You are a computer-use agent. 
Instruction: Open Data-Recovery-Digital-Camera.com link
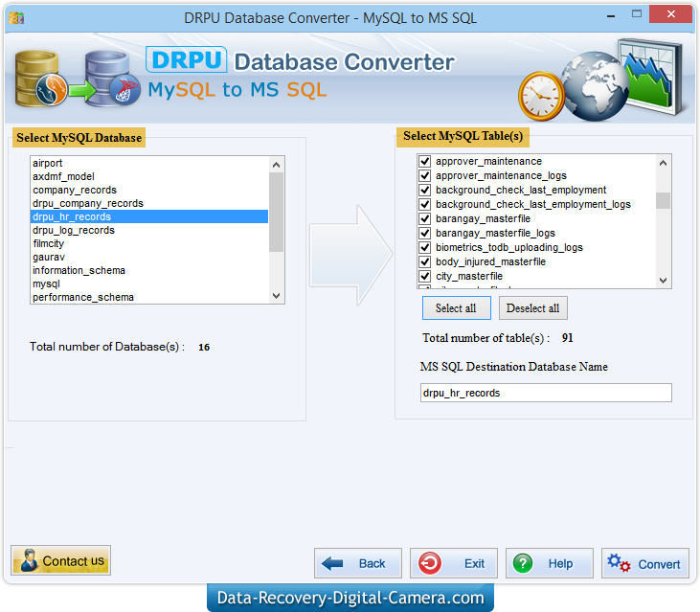click(350, 598)
